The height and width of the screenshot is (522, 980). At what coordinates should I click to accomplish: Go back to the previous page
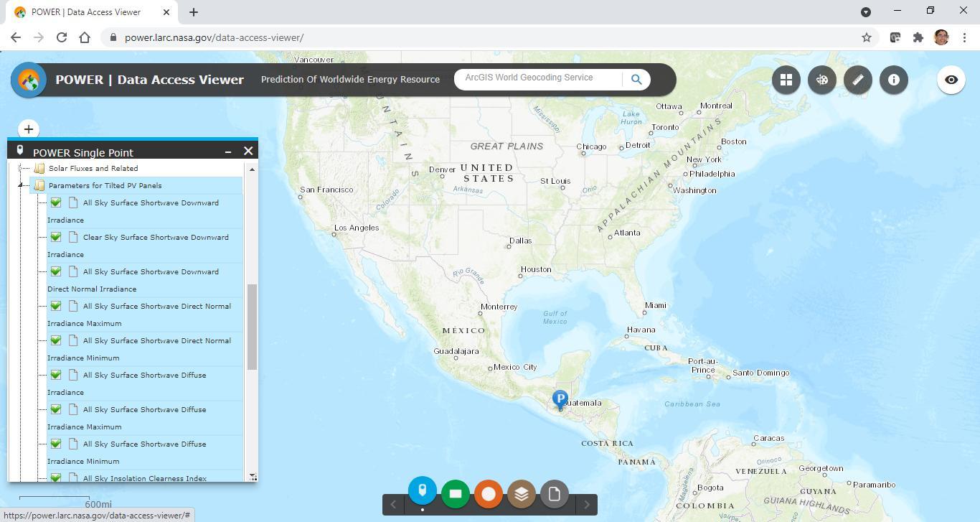coord(16,37)
